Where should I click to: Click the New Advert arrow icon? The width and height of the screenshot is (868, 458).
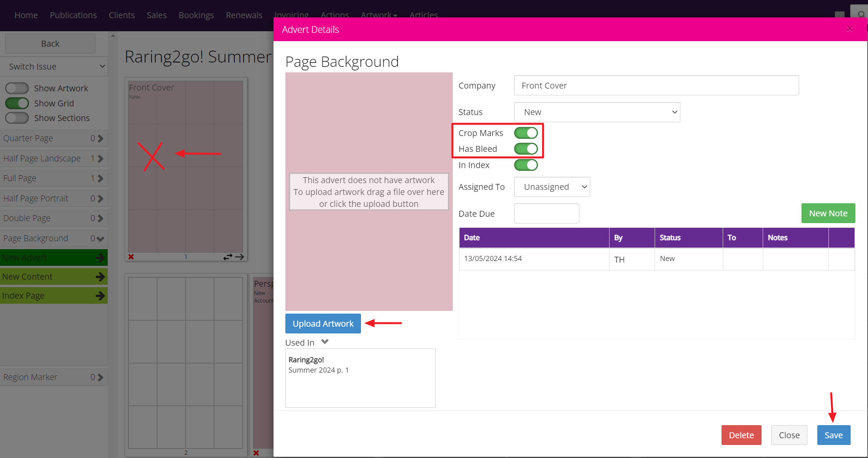point(100,258)
